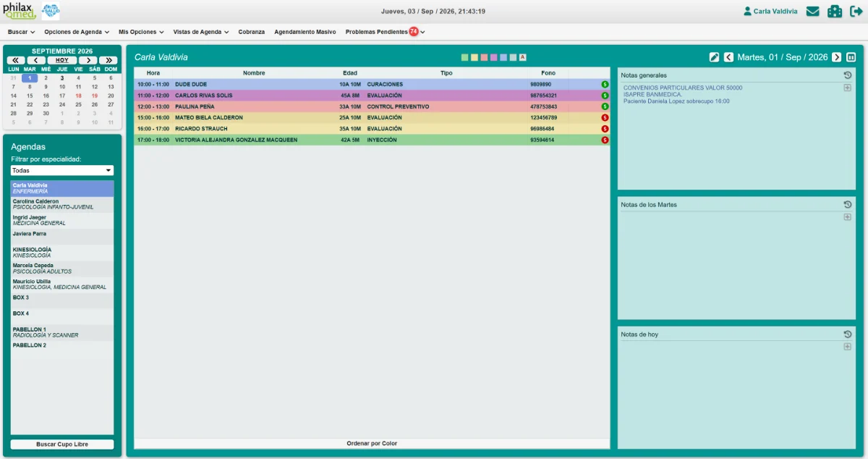Expand the Problemas Pendientes menu
Screen dimensions: 868x459
point(385,32)
